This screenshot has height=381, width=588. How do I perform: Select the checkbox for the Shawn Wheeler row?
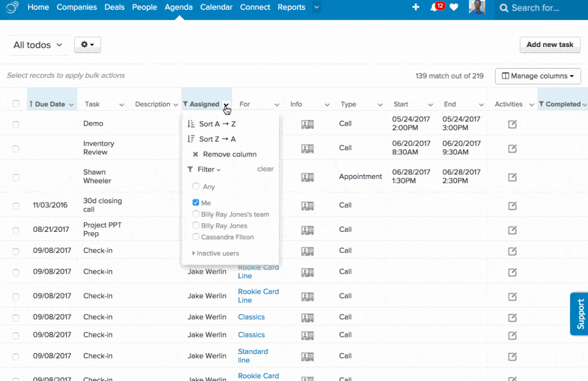(16, 177)
